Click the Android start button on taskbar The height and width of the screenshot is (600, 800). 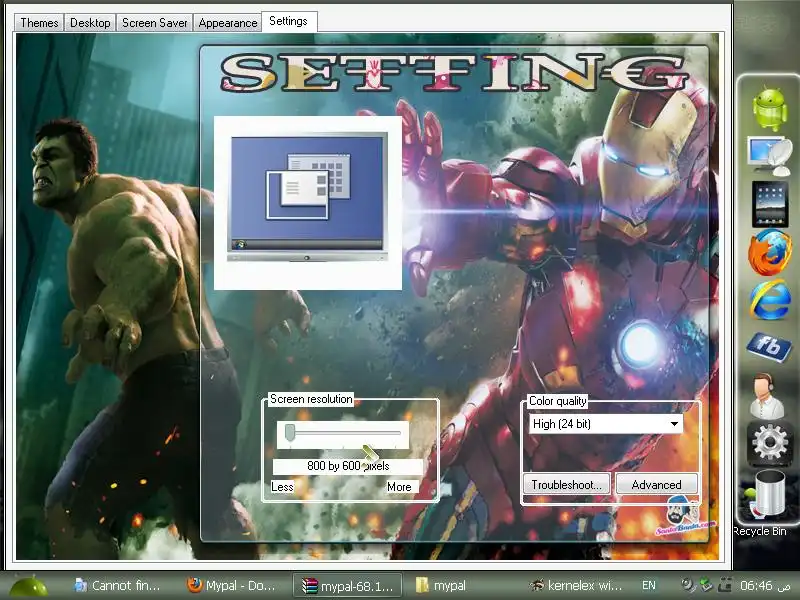coord(29,587)
